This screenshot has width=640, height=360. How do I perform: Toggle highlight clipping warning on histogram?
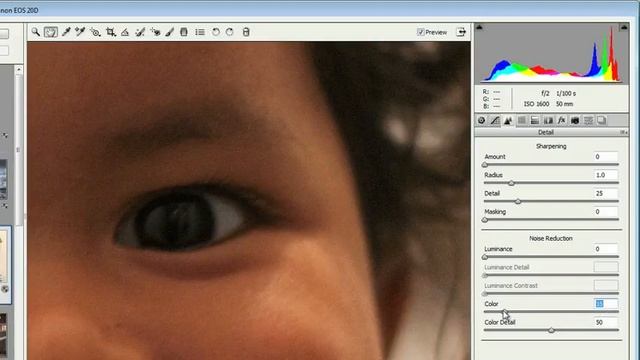pos(624,27)
